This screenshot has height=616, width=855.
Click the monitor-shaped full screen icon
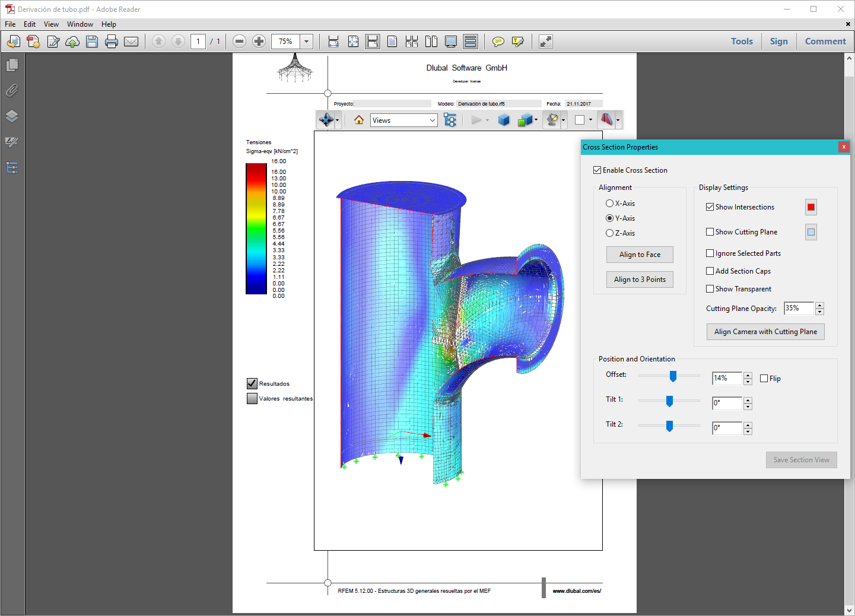pos(451,42)
